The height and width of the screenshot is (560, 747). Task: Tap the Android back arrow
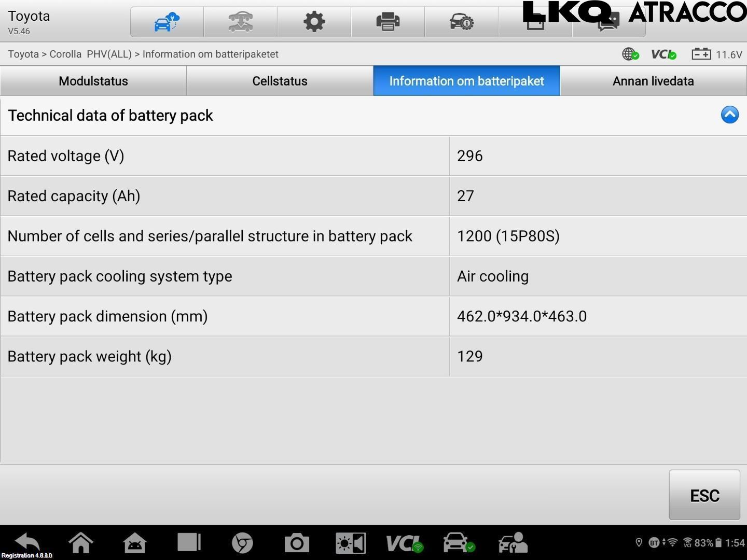pyautogui.click(x=27, y=542)
